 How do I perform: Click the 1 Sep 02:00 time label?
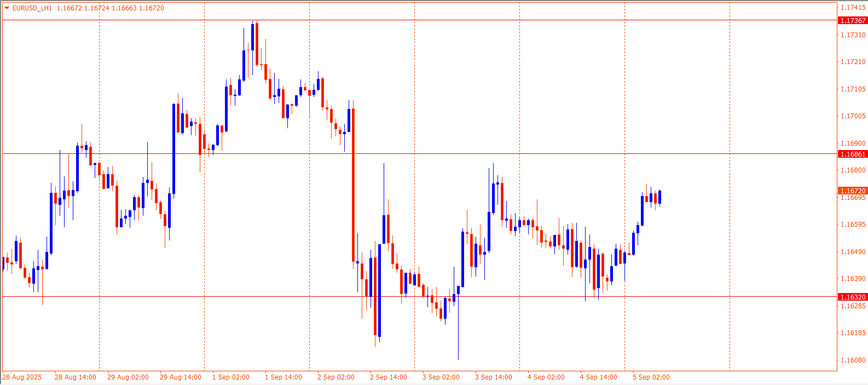click(x=231, y=377)
